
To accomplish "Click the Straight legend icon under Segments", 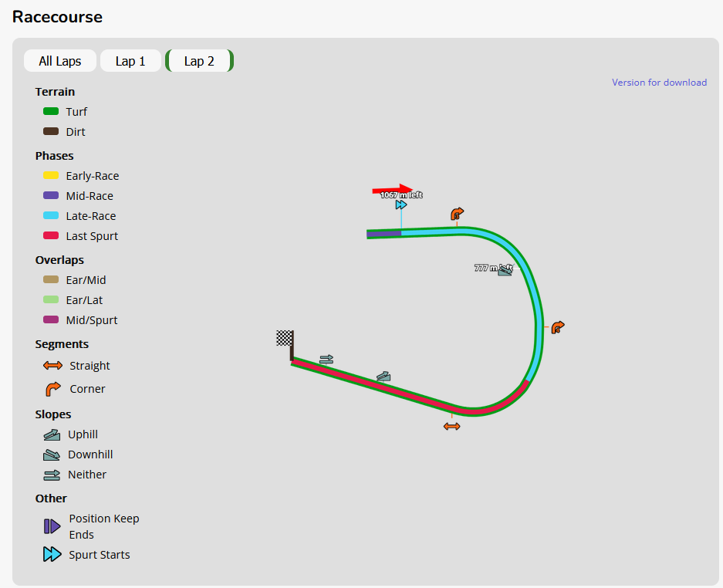I will point(52,366).
